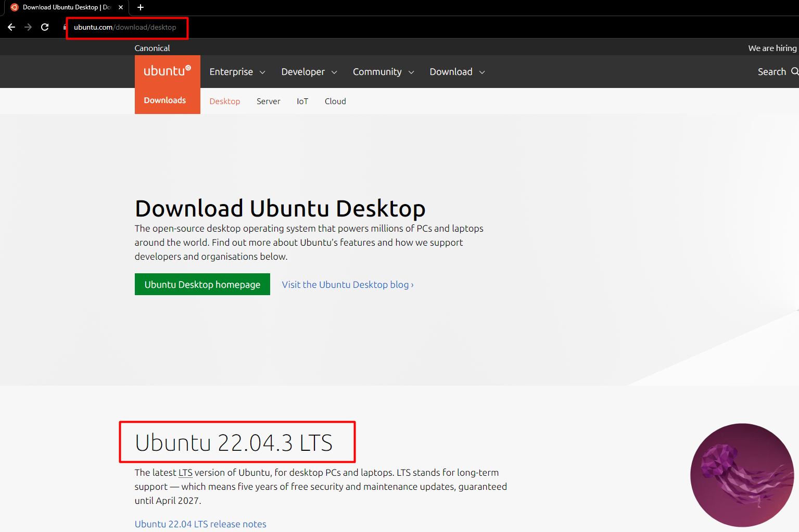
Task: Open Ubuntu 22.04 LTS release notes link
Action: (x=200, y=524)
